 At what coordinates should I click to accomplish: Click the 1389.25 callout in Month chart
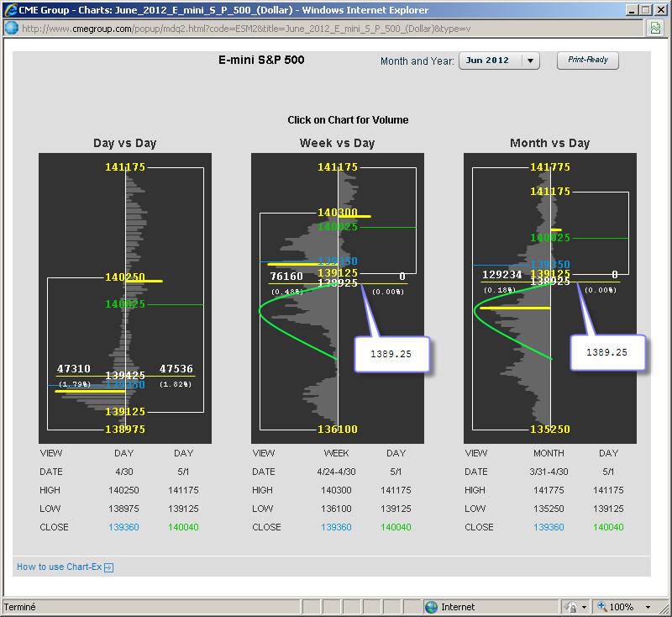tap(606, 352)
